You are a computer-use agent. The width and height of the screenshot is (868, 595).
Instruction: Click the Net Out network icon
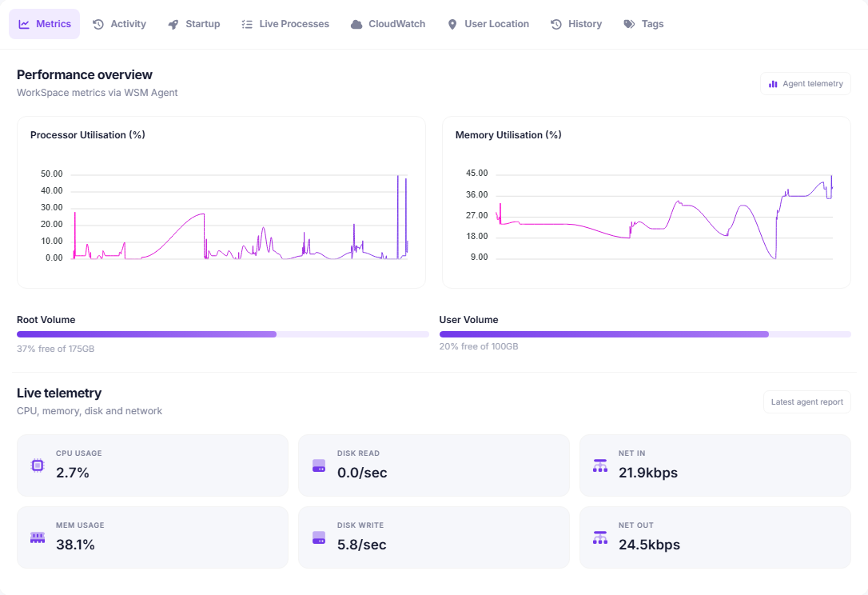(x=600, y=537)
